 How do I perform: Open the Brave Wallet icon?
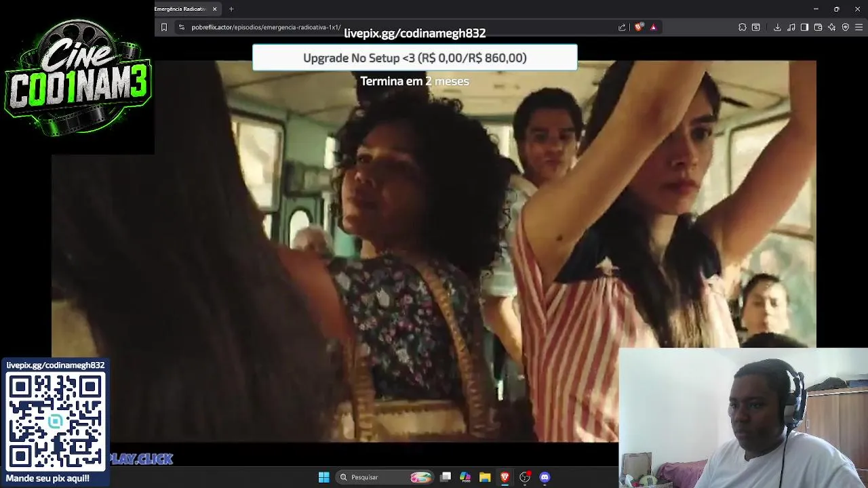click(818, 27)
